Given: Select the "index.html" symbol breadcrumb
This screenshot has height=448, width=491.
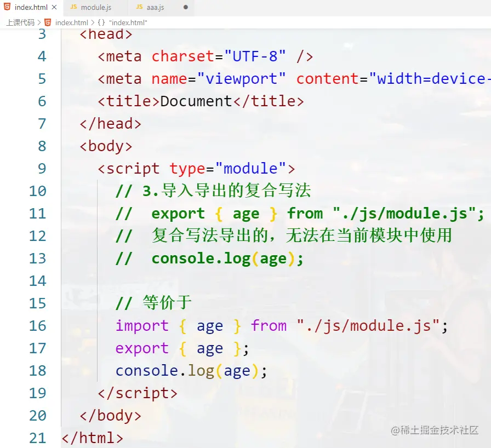Looking at the screenshot, I should (x=128, y=22).
